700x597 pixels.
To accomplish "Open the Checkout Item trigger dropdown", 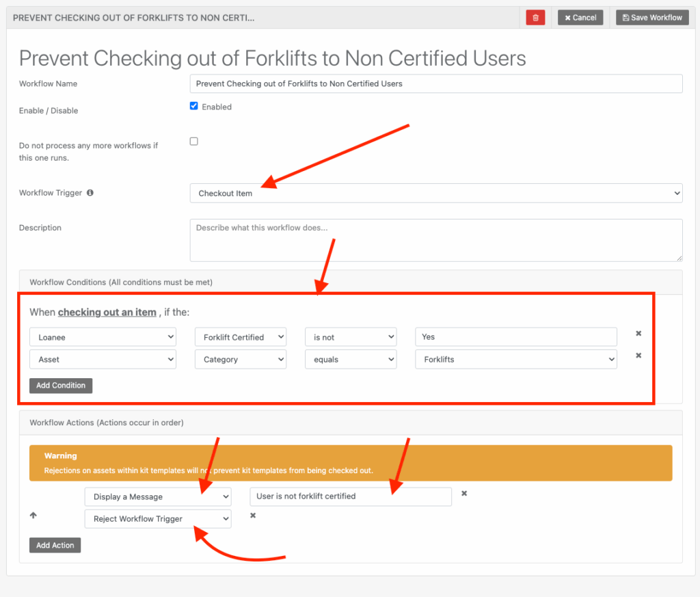I will pos(435,193).
